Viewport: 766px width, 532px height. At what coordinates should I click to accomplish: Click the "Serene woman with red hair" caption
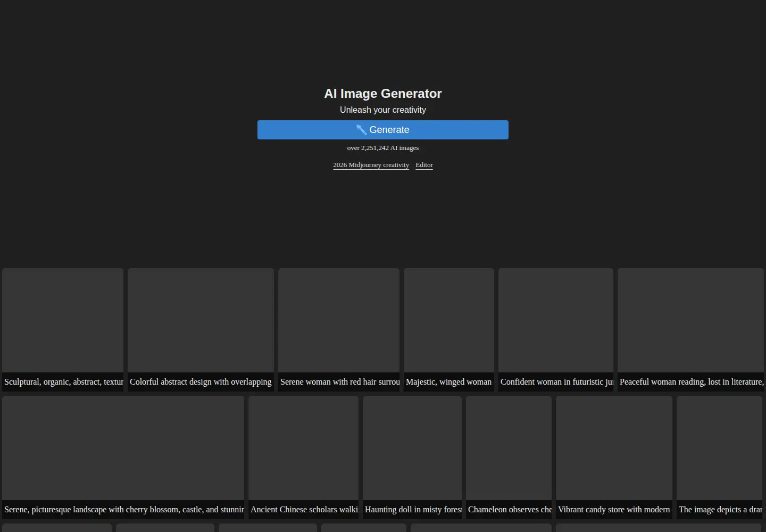click(x=340, y=382)
